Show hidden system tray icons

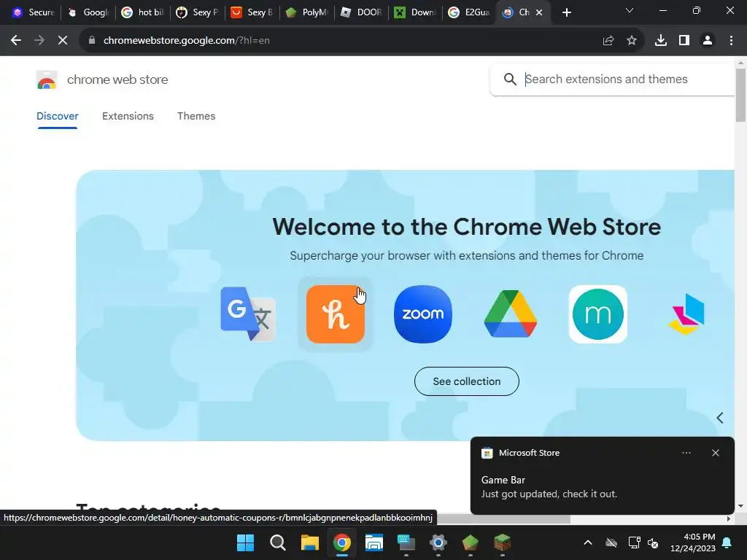click(x=588, y=542)
